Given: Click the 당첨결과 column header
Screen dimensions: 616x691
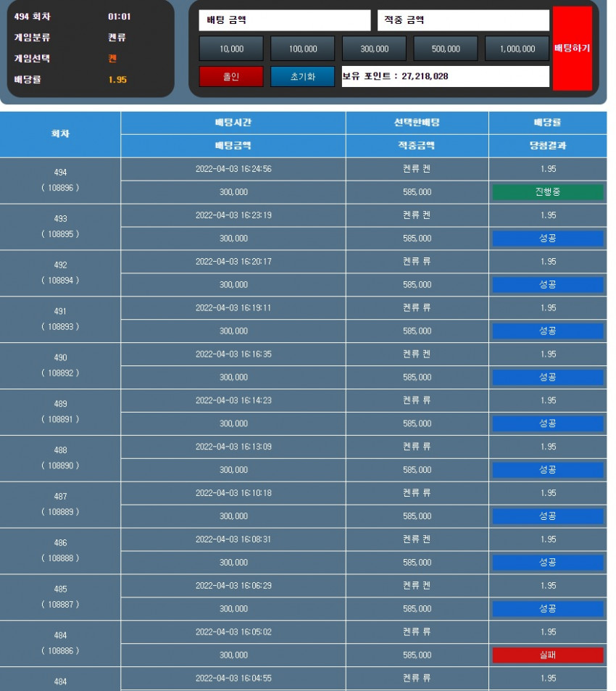Looking at the screenshot, I should pos(548,146).
